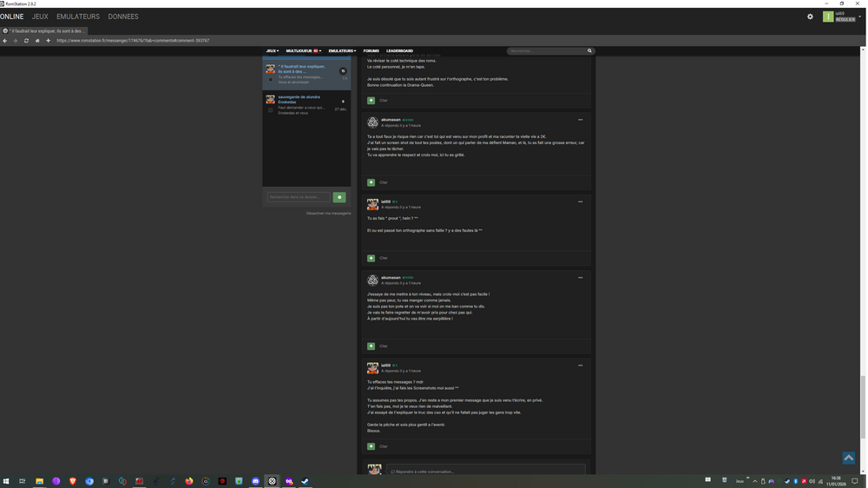This screenshot has width=868, height=488.
Task: Click the "Désactiver ma messagerie" link
Action: point(328,213)
